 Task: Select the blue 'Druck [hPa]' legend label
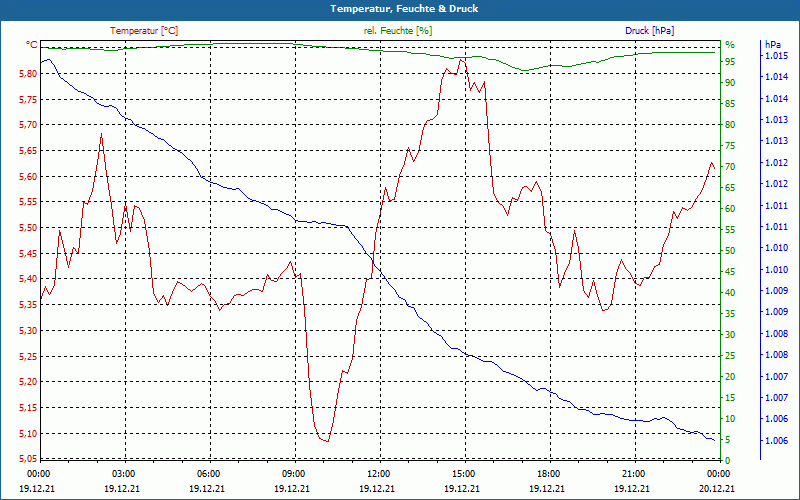pyautogui.click(x=649, y=31)
